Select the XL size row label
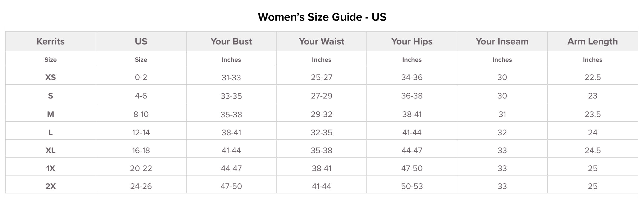This screenshot has width=644, height=200. [x=51, y=150]
